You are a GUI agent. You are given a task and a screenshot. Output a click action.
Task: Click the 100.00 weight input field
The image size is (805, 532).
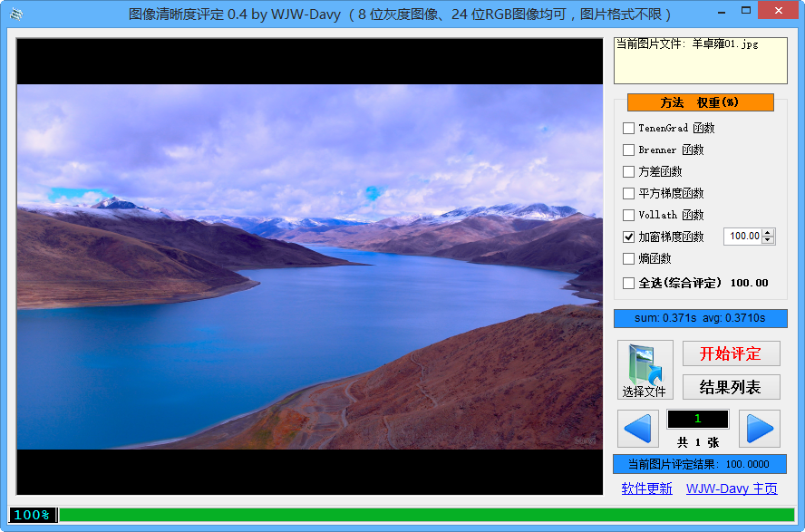pyautogui.click(x=743, y=236)
